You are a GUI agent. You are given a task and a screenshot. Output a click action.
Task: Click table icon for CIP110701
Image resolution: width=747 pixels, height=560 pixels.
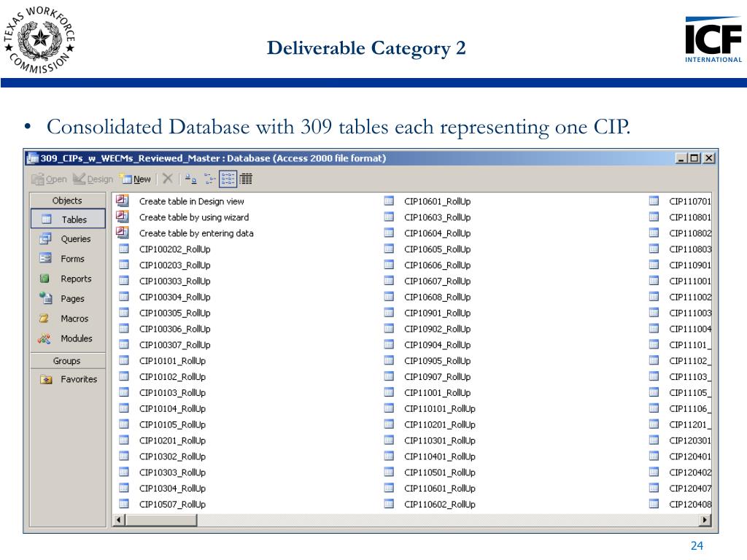[654, 201]
